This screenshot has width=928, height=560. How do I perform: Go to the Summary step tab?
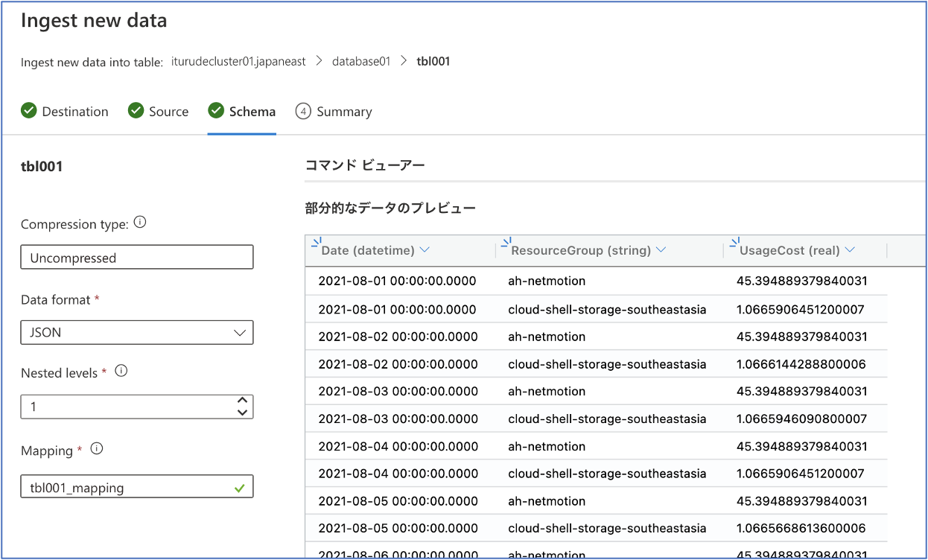[334, 112]
